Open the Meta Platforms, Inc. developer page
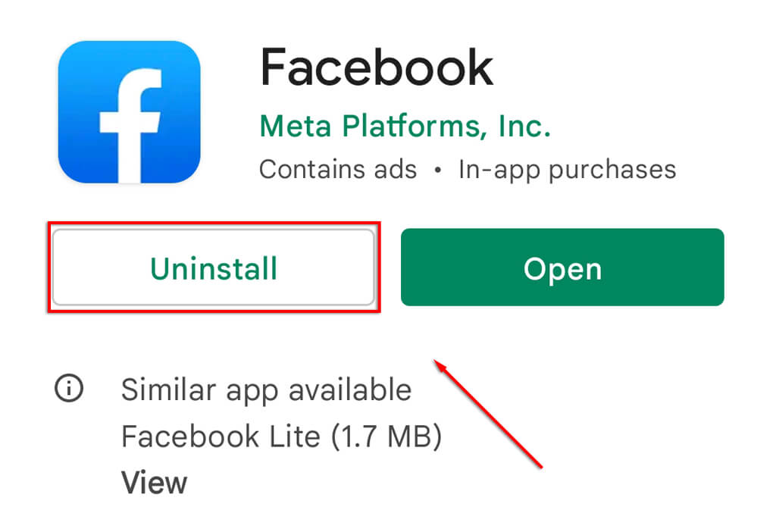This screenshot has width=776, height=532. coord(405,126)
